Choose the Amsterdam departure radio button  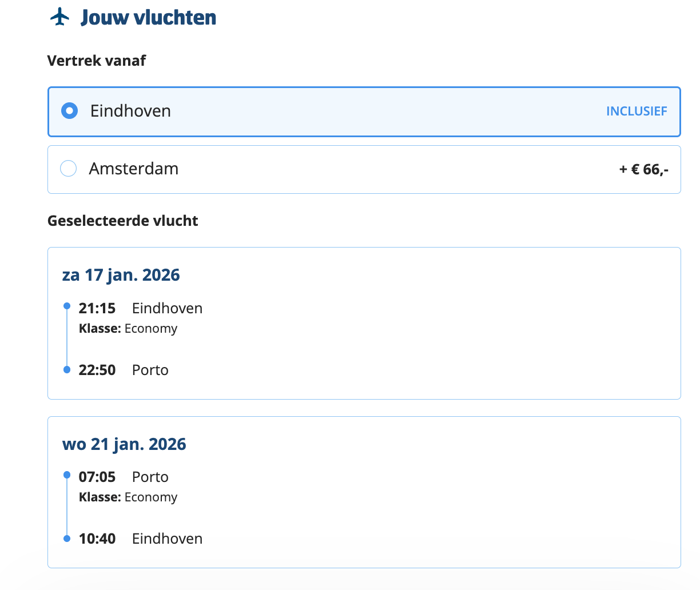point(69,169)
